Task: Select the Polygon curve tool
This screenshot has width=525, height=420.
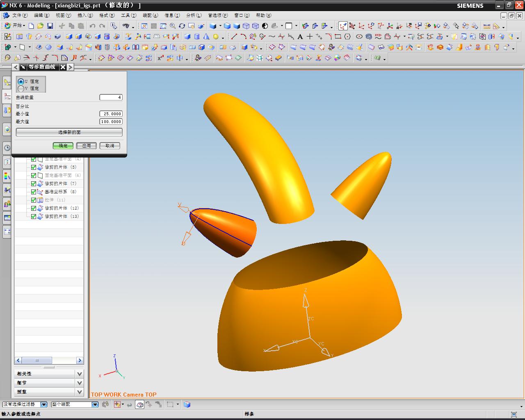Action: 347,37
